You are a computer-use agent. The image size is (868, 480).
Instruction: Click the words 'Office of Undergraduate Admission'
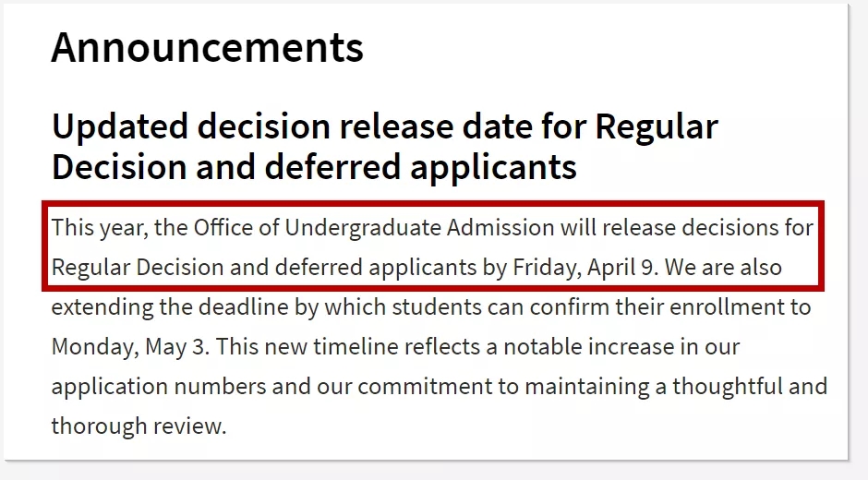(374, 228)
